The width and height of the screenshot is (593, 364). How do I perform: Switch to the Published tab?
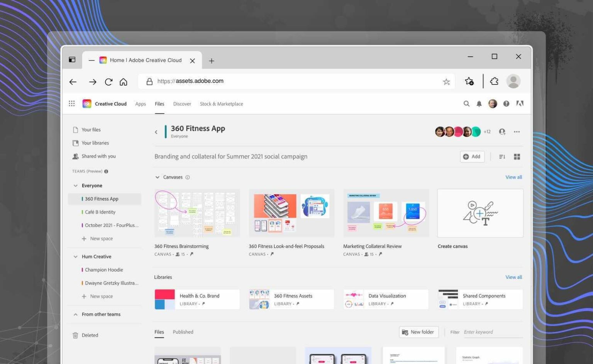pyautogui.click(x=183, y=332)
